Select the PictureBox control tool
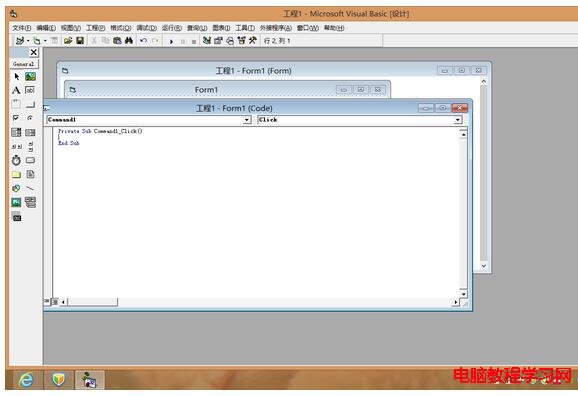Screen dimensions: 578x396 click(30, 77)
